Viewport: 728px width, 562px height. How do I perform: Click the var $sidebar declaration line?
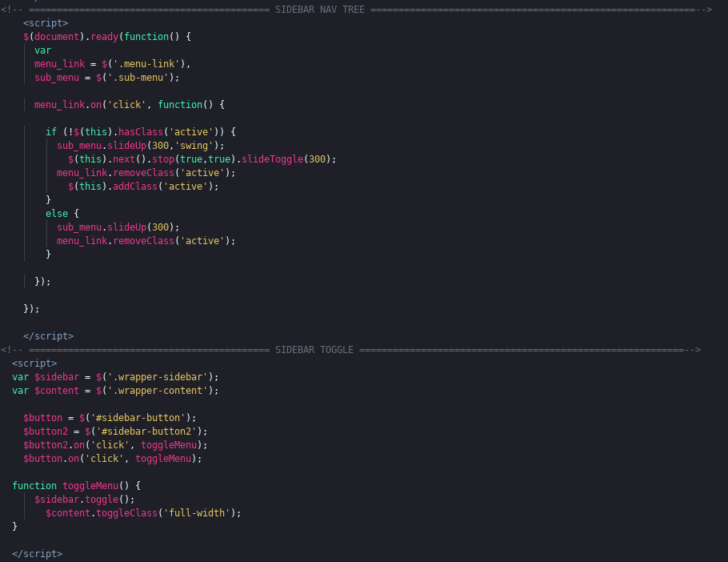[115, 377]
